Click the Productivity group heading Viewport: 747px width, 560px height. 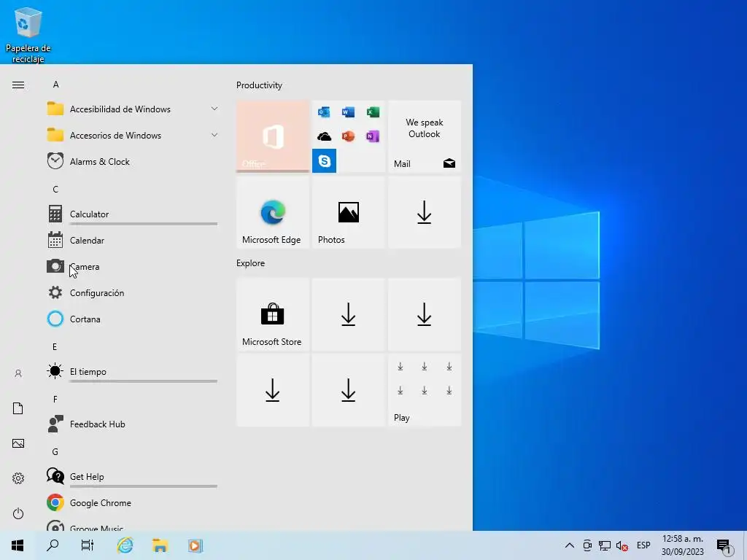click(x=259, y=85)
